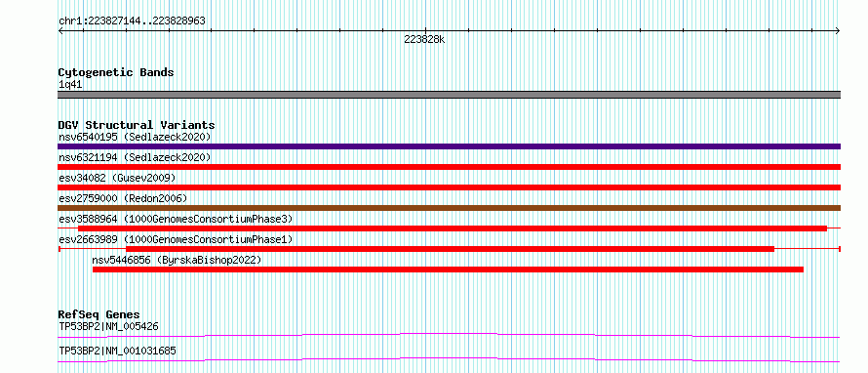Click the brown esv2759000 variant bar
The image size is (868, 373).
click(x=449, y=208)
